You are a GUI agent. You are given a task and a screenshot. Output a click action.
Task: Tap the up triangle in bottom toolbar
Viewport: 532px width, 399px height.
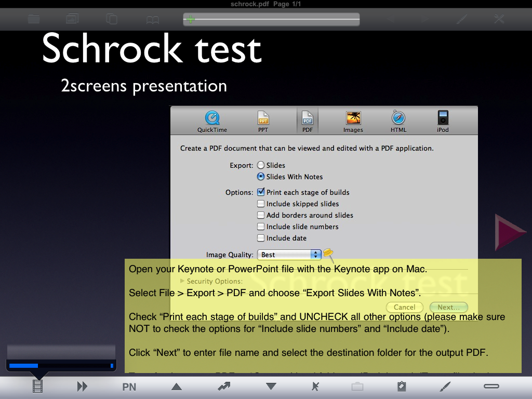point(177,387)
